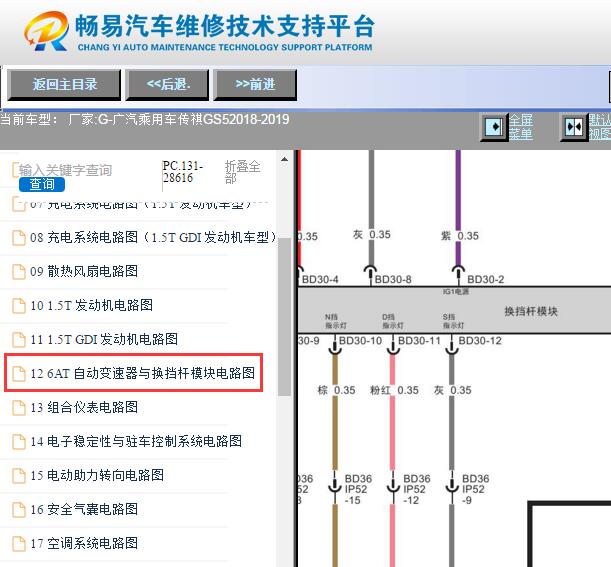Click the document icon beside 12 6AT item
This screenshot has width=611, height=567.
(x=19, y=373)
